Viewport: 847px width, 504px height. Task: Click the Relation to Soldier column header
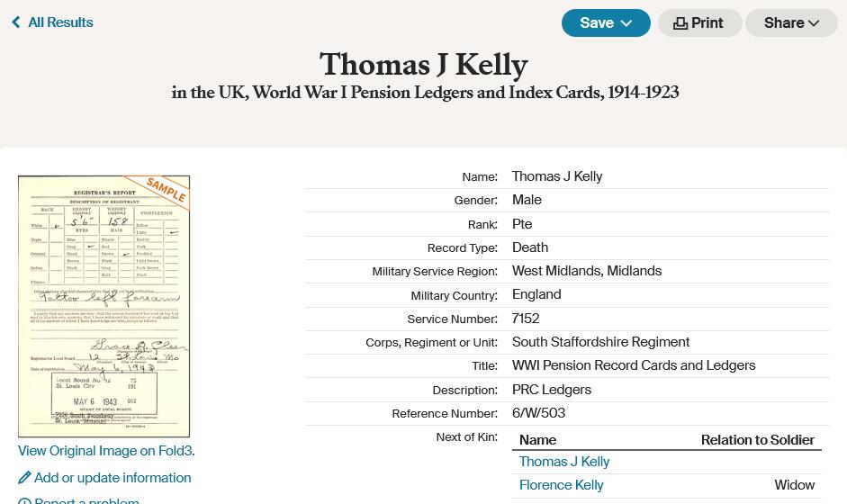click(x=757, y=440)
